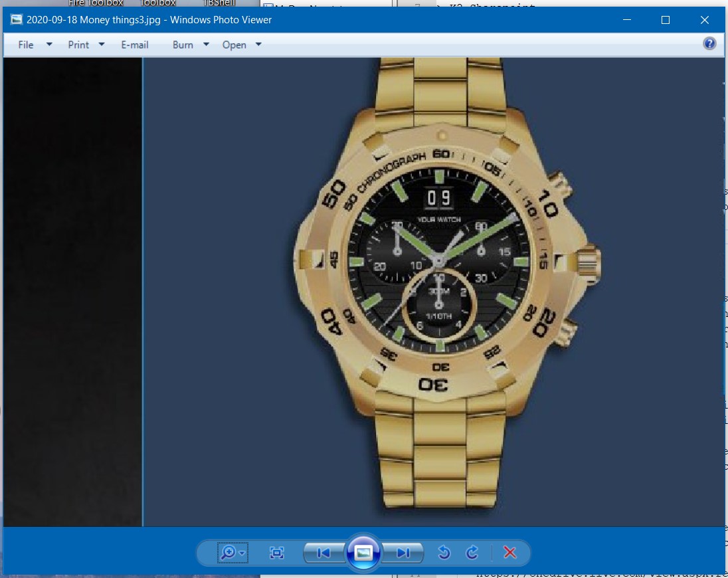Screen dimensions: 728x578
Task: Click the Burn toolbar button
Action: pyautogui.click(x=183, y=45)
